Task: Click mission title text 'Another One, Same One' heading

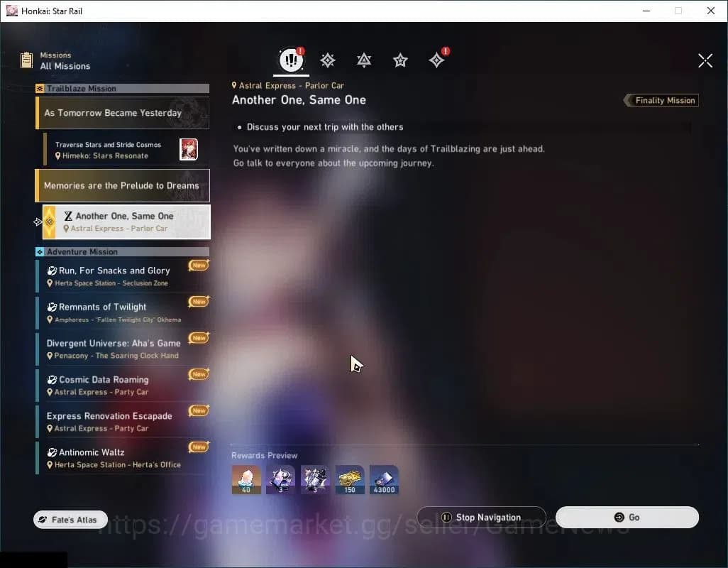Action: 299,100
